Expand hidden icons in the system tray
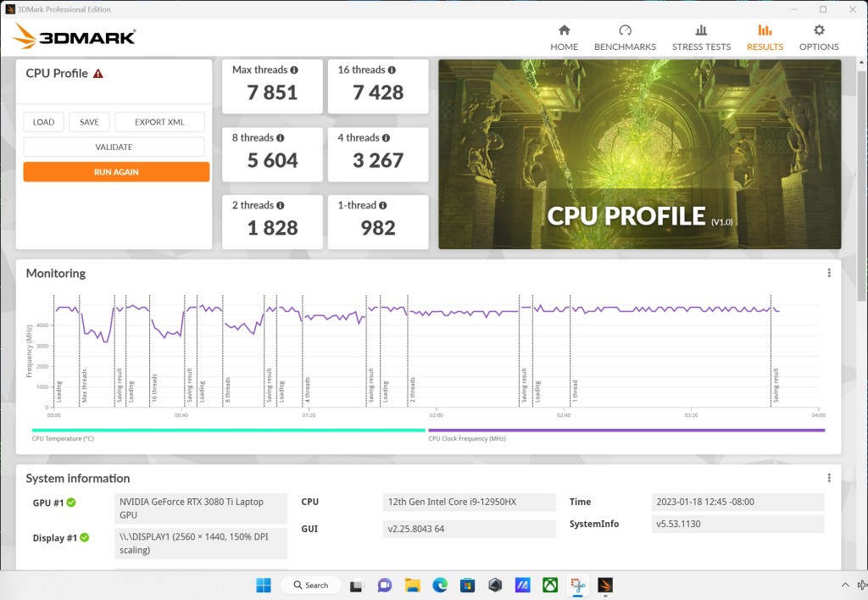Screen dimensions: 868x600 click(845, 585)
